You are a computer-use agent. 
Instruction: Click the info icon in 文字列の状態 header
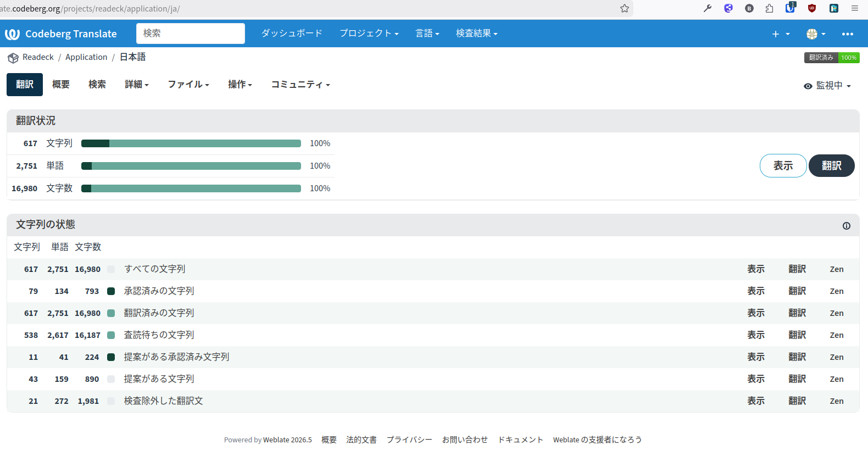pyautogui.click(x=847, y=226)
